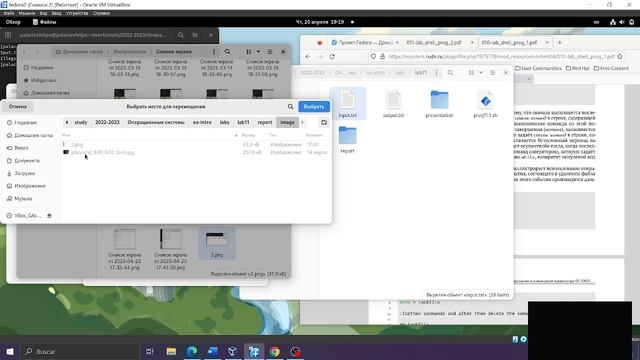640x360 pixels.
Task: Open VirtualBox Машина menu
Action: click(27, 13)
